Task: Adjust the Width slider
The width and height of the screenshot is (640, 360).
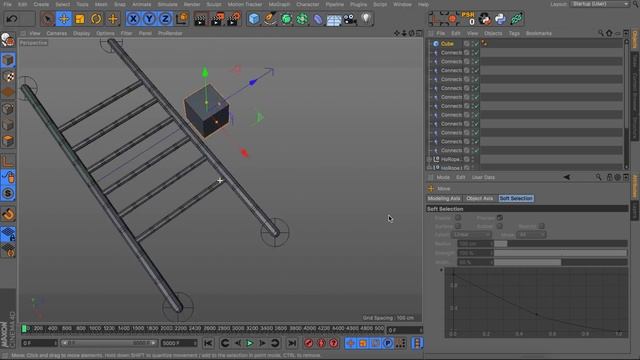Action: coord(560,262)
